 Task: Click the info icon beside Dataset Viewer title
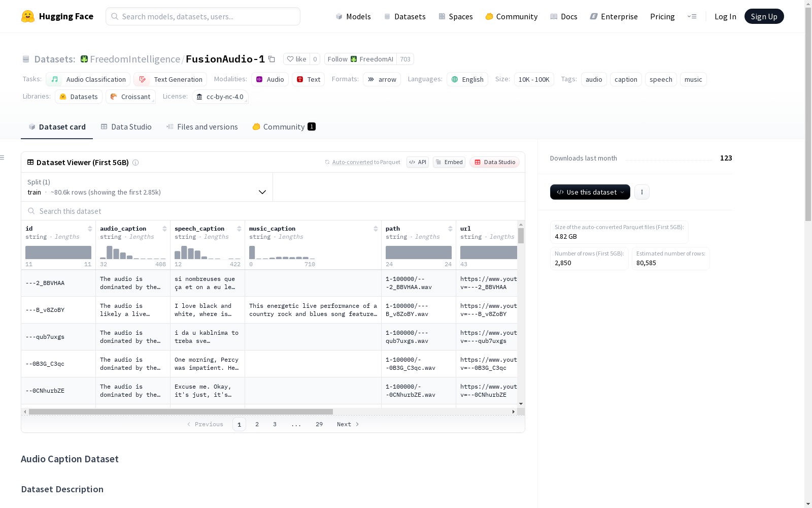(x=136, y=163)
